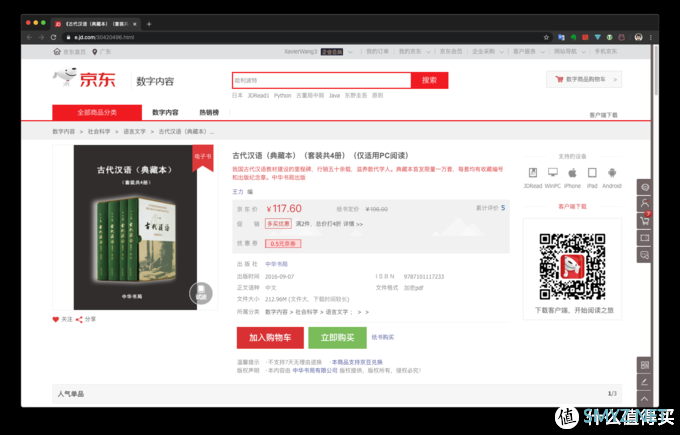This screenshot has width=680, height=435.
Task: Open 我的订单 in top bar
Action: pyautogui.click(x=377, y=52)
